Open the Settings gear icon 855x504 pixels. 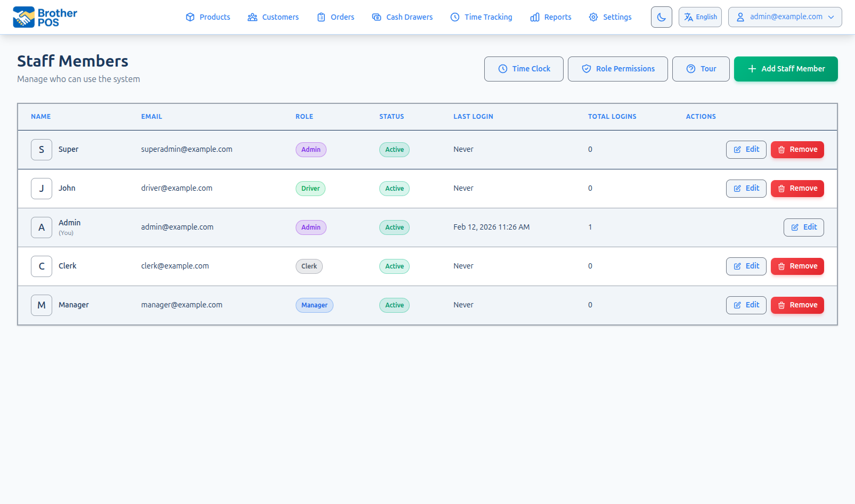593,17
